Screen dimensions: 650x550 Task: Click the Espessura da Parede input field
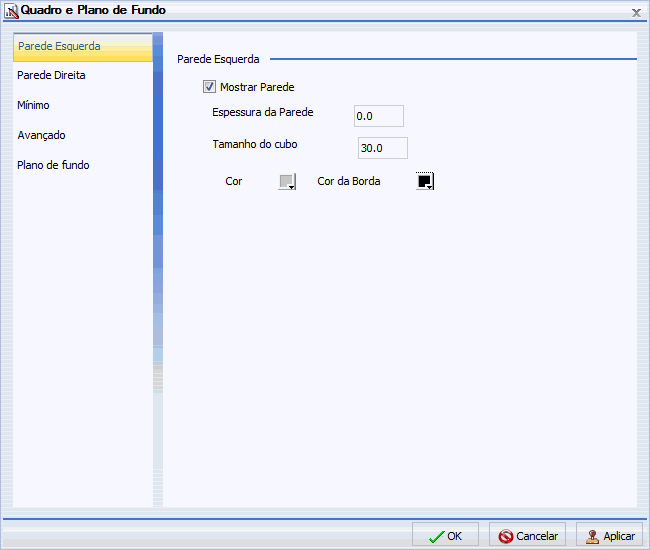[x=378, y=116]
